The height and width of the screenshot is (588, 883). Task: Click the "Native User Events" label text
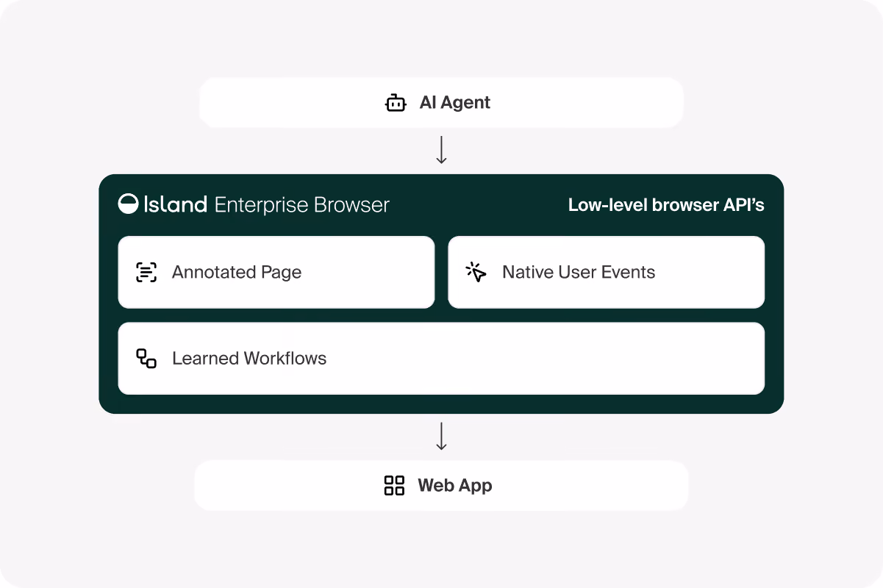[x=579, y=272]
